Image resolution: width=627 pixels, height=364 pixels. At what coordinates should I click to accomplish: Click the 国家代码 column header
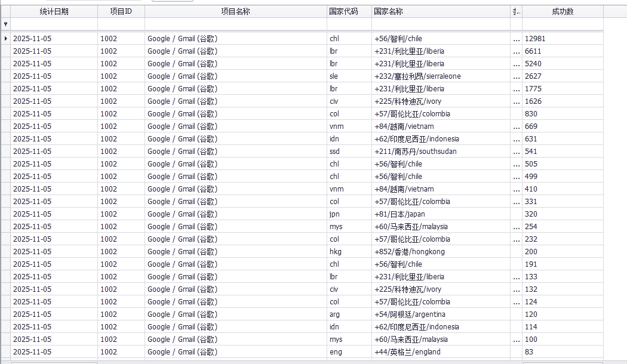pyautogui.click(x=349, y=11)
